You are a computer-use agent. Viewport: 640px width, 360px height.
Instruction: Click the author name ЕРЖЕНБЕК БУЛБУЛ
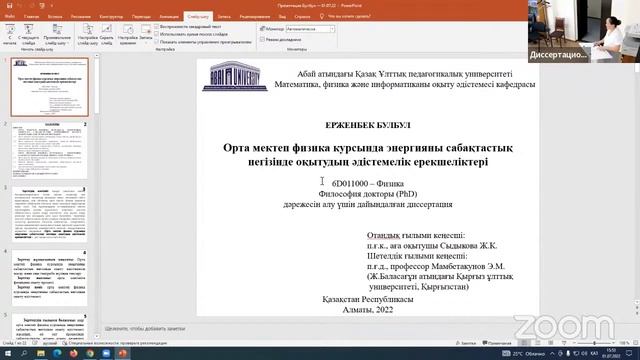[368, 125]
